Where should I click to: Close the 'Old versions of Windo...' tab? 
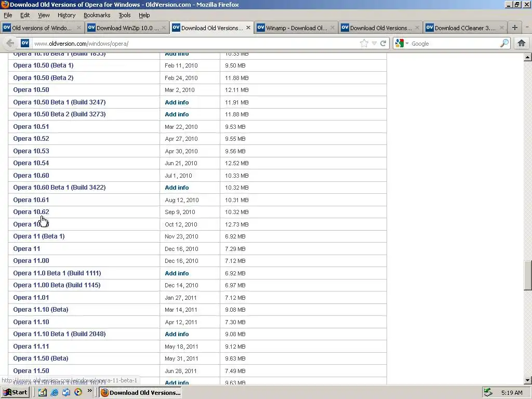click(79, 28)
